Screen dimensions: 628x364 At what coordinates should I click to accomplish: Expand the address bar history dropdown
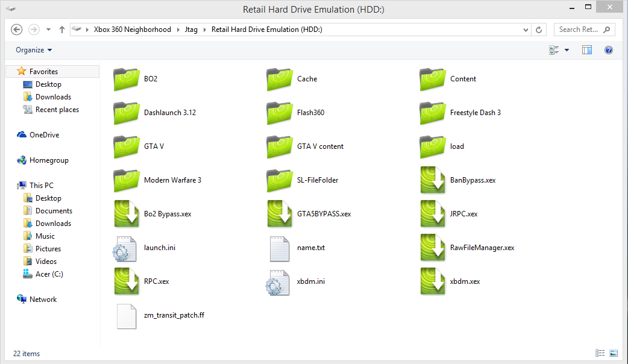coord(526,30)
